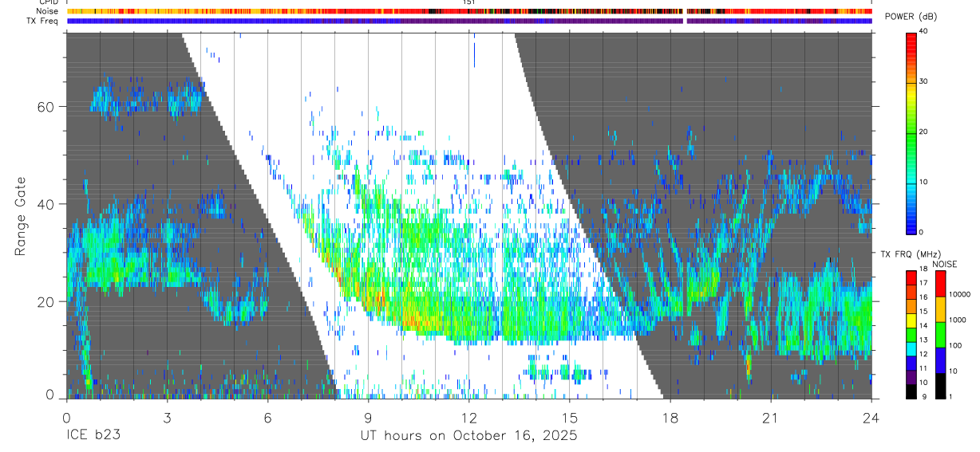
Task: Click the 'Noise' row label at top
Action: pos(48,11)
